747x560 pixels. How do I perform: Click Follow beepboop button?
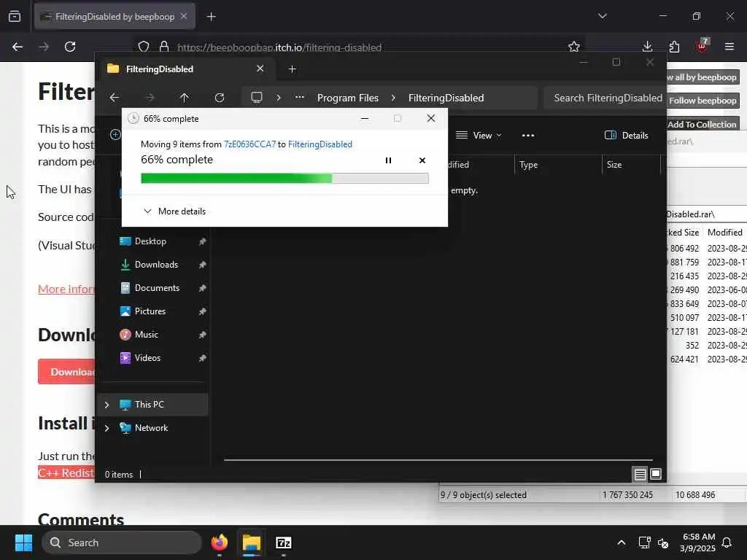(x=703, y=101)
